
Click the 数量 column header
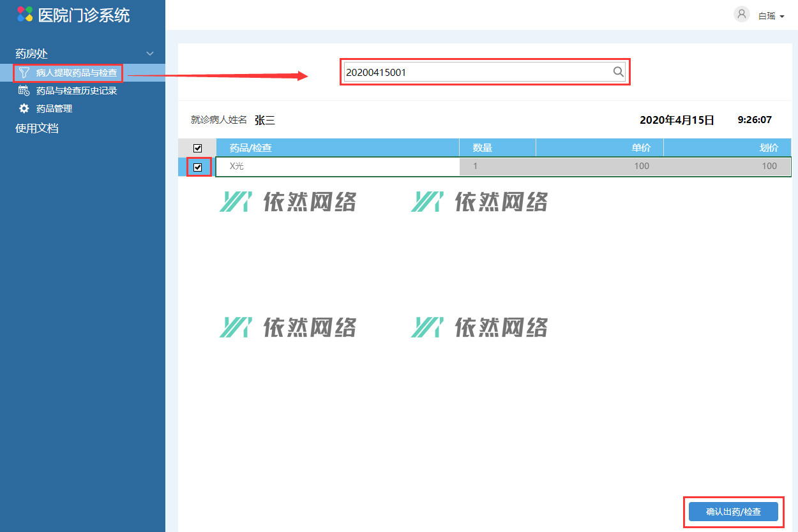click(x=497, y=148)
